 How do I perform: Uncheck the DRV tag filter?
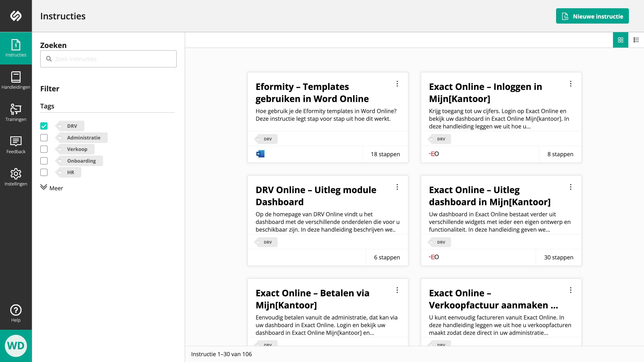pyautogui.click(x=44, y=126)
